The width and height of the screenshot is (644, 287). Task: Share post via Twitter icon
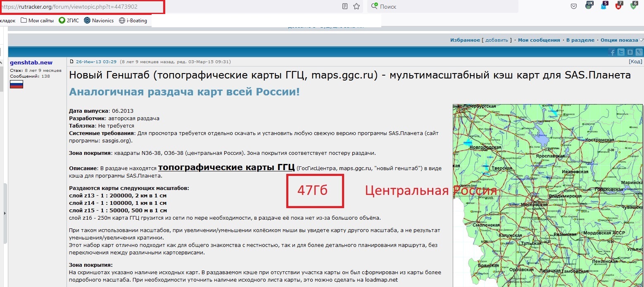(x=621, y=52)
